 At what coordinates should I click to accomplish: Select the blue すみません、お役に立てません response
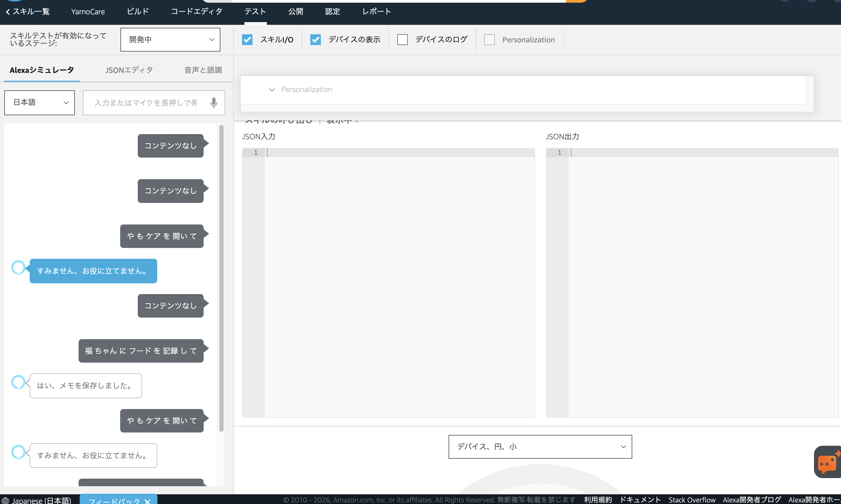point(93,271)
